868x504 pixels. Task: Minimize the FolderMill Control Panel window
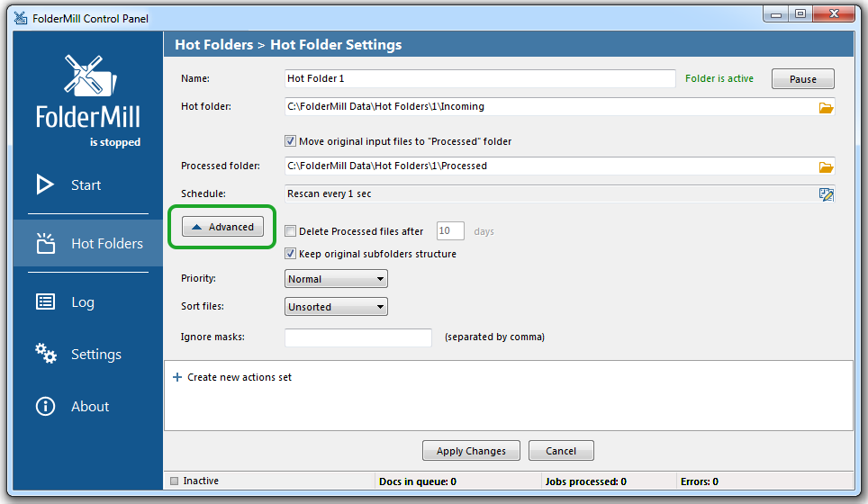coord(776,13)
